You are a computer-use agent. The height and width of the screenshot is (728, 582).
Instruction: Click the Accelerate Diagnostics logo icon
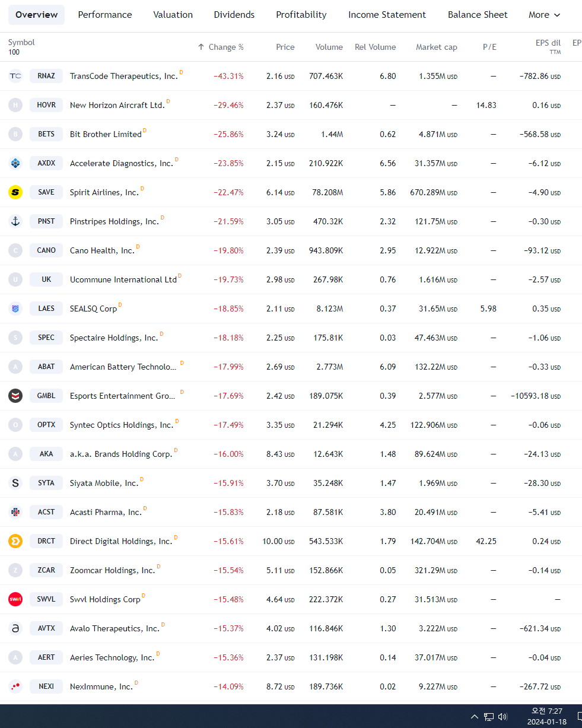[x=15, y=163]
